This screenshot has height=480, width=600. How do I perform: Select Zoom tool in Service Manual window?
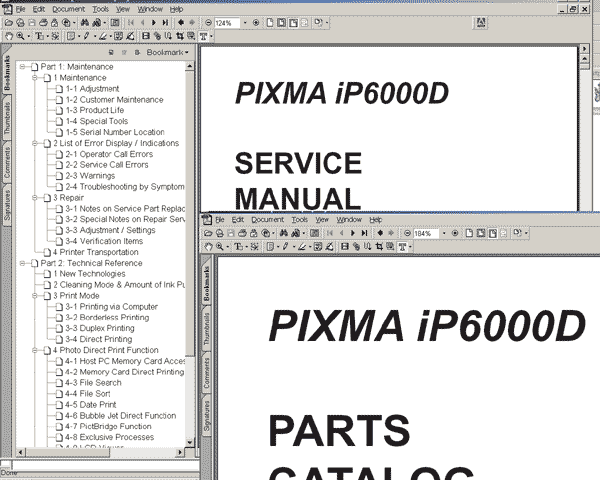[20, 36]
